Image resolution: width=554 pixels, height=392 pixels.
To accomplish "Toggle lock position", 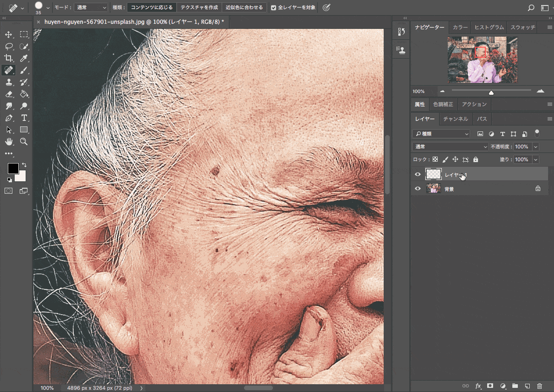I will pyautogui.click(x=455, y=159).
